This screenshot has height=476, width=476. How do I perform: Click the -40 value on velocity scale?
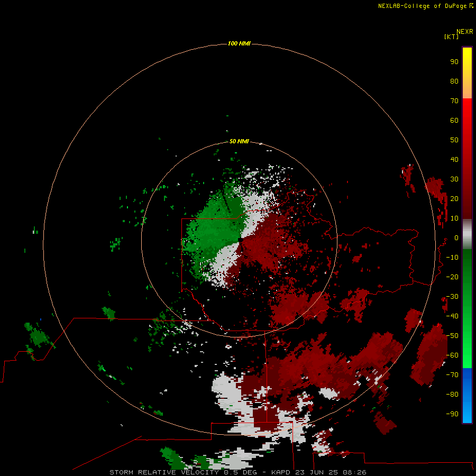452,316
